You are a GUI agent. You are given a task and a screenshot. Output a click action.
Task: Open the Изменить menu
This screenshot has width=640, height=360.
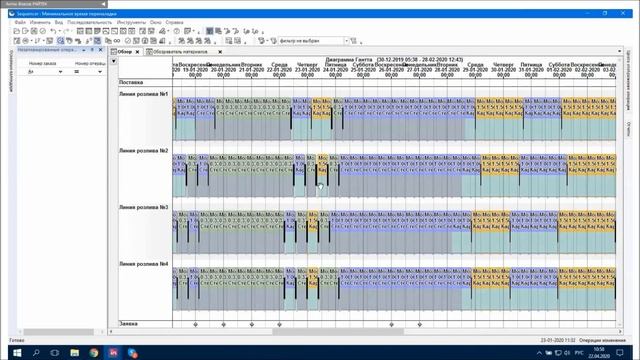[x=40, y=22]
